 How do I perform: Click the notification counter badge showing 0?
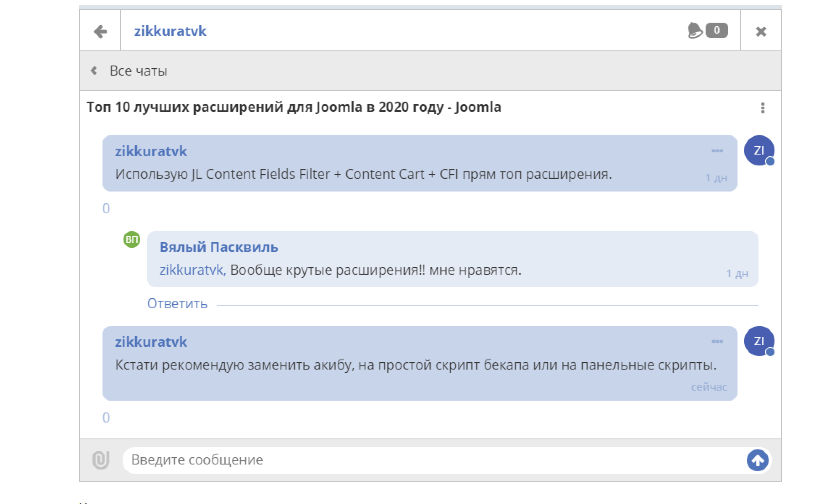[717, 30]
